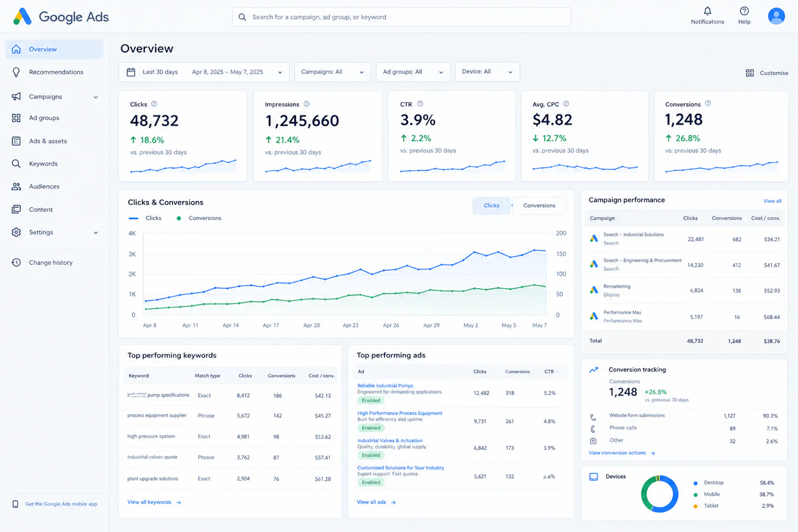Click the Conversions card info icon

point(708,103)
